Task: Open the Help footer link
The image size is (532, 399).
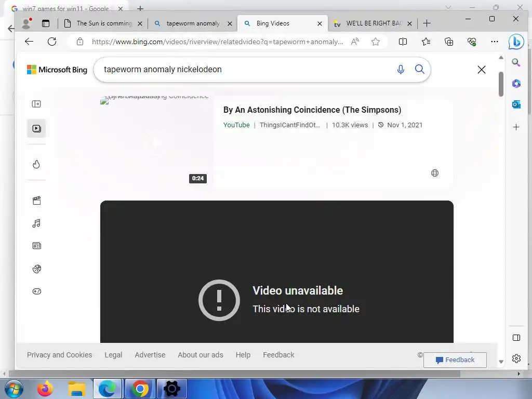Action: [x=243, y=355]
